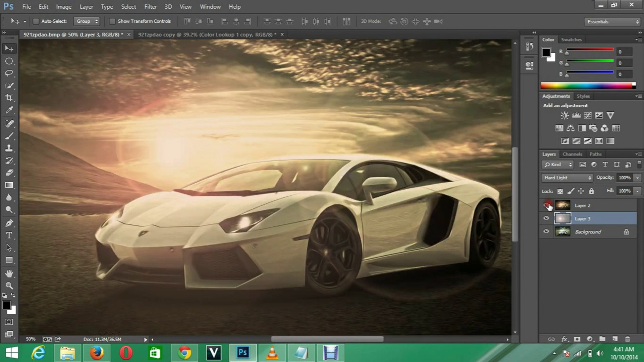The width and height of the screenshot is (644, 362).
Task: Hide the Background layer visibility eye
Action: 546,231
